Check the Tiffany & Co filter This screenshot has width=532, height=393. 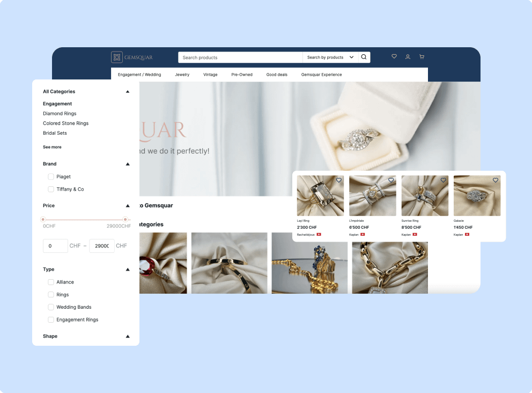(x=50, y=189)
